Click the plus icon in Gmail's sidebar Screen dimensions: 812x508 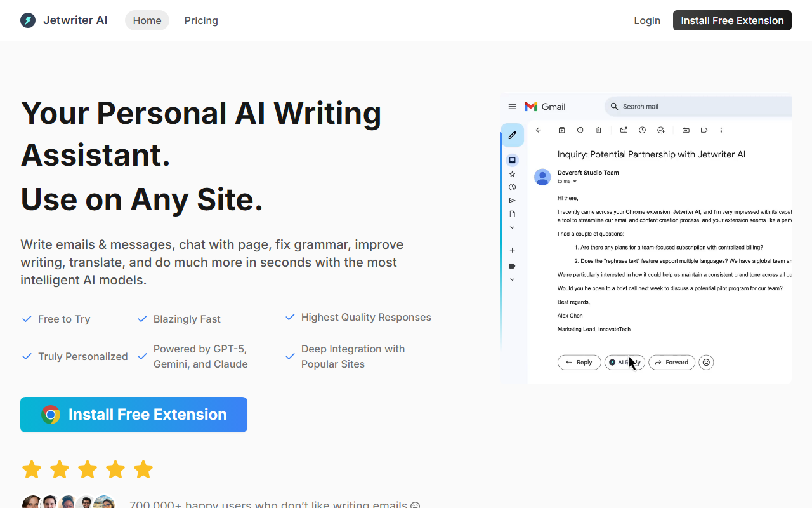[x=513, y=250]
